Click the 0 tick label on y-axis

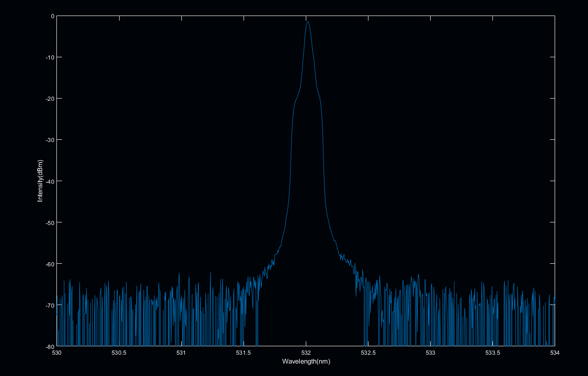pyautogui.click(x=52, y=16)
